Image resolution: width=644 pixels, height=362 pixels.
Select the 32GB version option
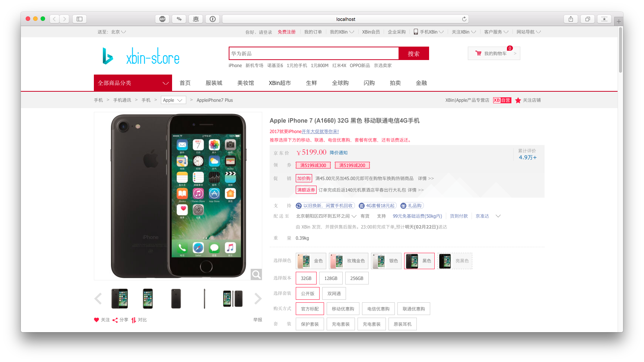tap(306, 278)
